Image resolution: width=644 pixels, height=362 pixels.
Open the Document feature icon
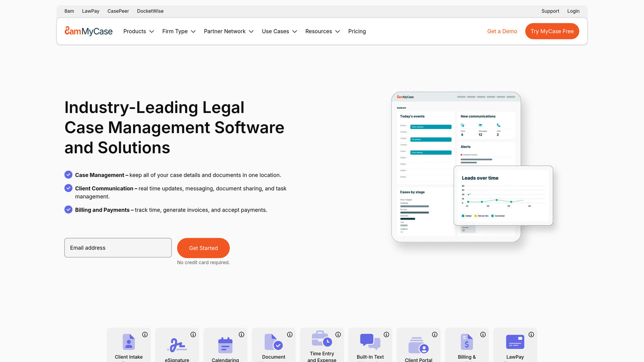point(274,342)
